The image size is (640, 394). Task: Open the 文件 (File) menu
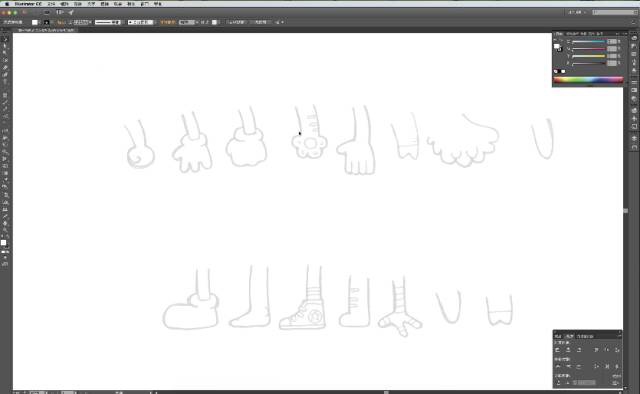(51, 4)
